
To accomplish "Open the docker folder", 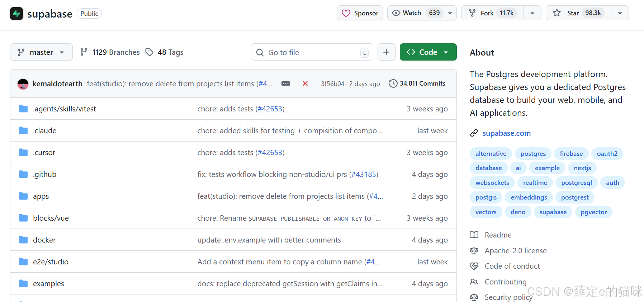I will [x=44, y=240].
